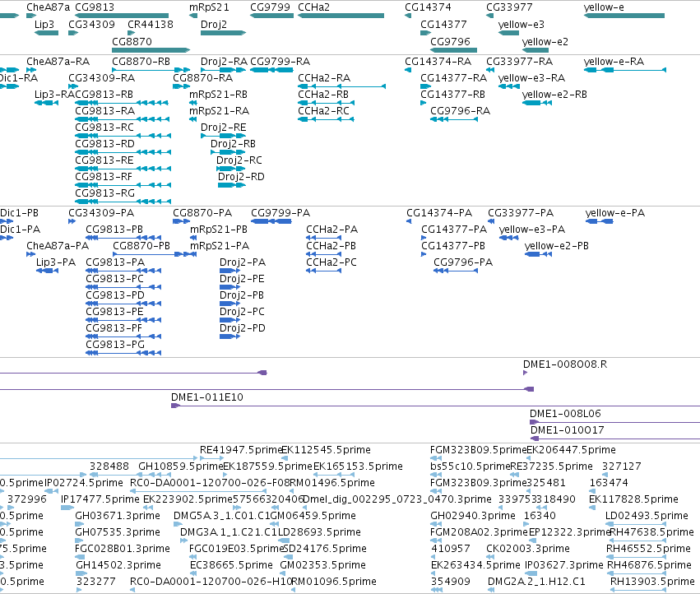Click the GH03671.3prime EST label
Viewport: 700px width, 594px height.
(x=118, y=515)
